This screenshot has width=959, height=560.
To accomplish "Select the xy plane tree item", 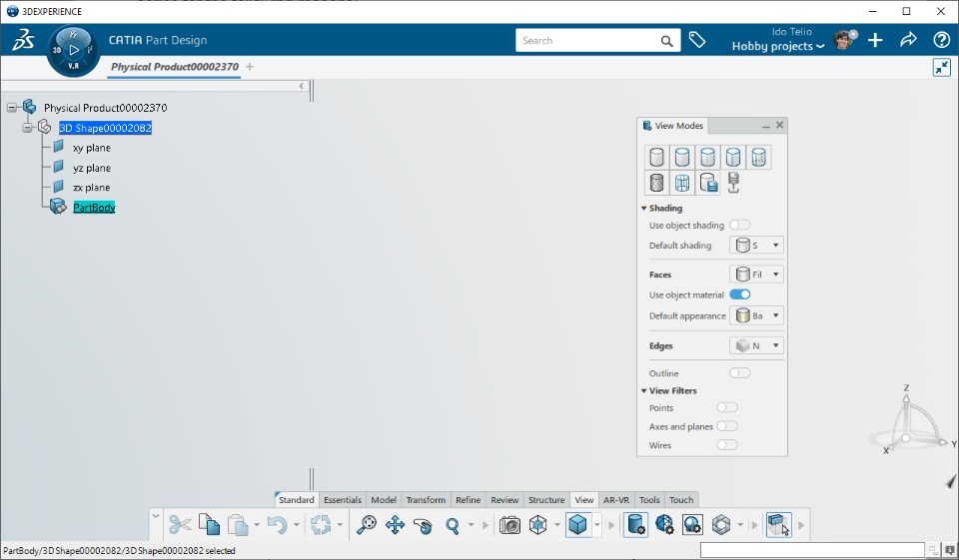I will click(x=92, y=148).
